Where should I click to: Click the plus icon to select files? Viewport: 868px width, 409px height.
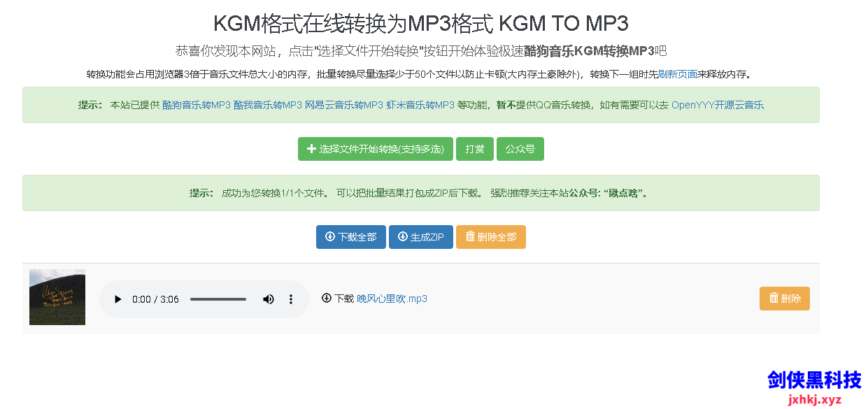(x=311, y=149)
